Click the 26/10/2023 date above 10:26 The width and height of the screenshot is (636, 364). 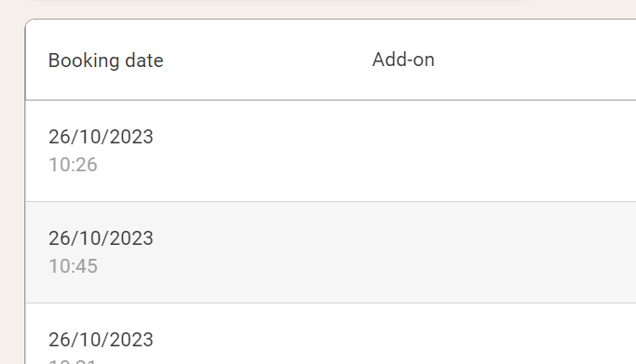point(101,137)
